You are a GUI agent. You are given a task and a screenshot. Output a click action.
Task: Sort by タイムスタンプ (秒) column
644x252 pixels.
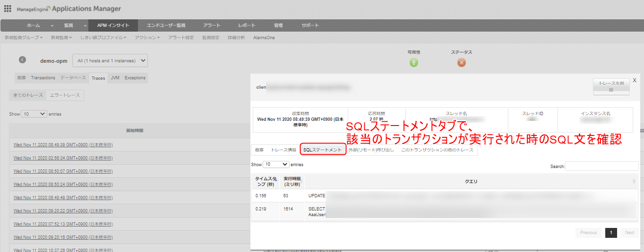tap(266, 181)
